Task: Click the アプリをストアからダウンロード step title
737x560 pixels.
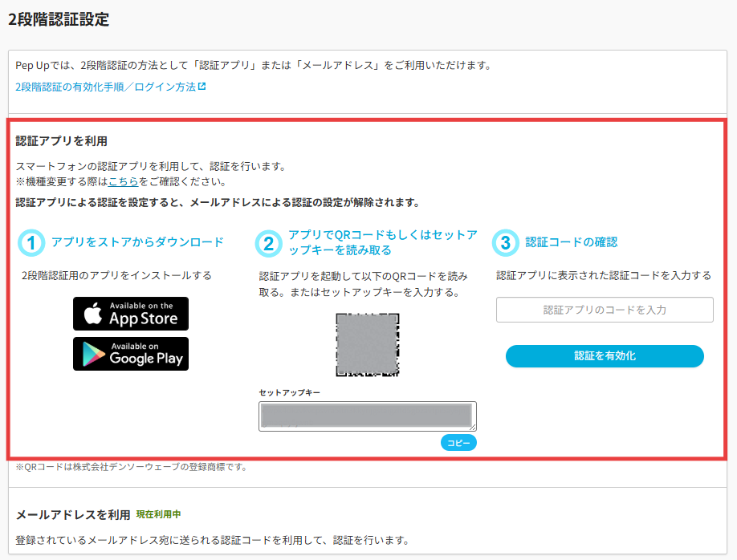Action: pyautogui.click(x=137, y=242)
